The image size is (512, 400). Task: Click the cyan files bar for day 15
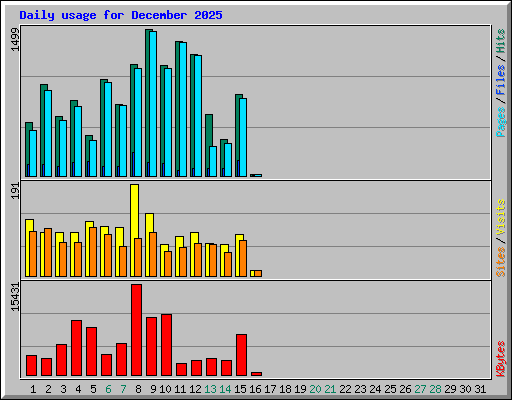[243, 137]
